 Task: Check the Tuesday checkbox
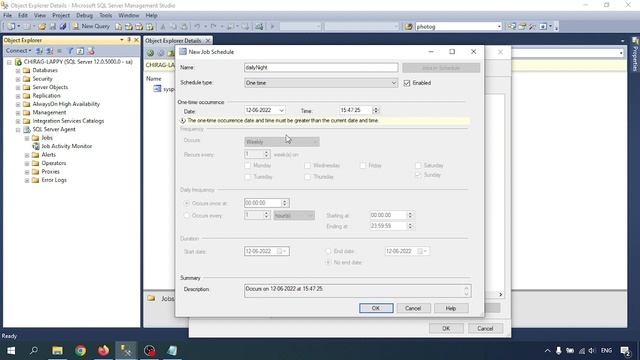247,177
